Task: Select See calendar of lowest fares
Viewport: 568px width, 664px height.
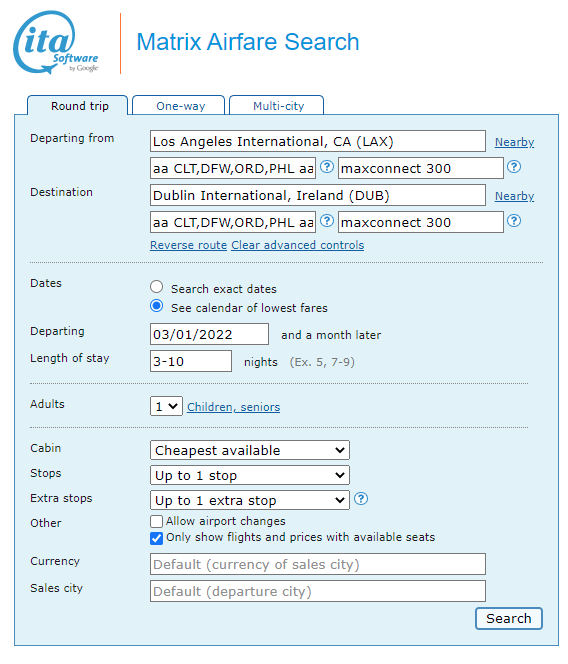Action: pos(156,306)
